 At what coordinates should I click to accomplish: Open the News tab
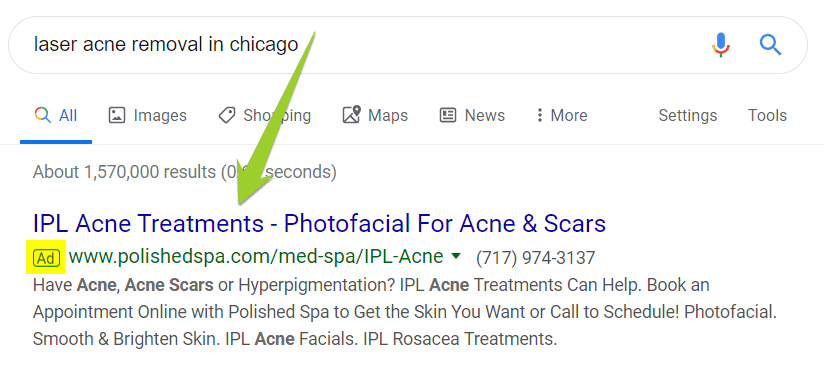coord(472,116)
